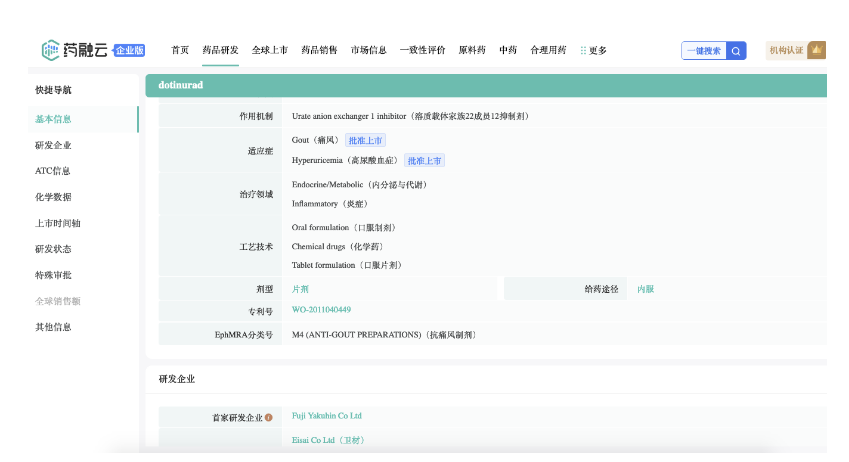
Task: Click the 机构认证 thumbs-up badge icon
Action: 816,50
